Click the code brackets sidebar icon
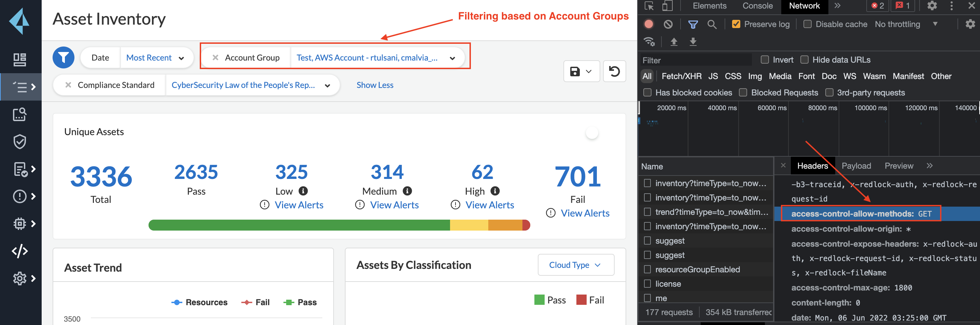Viewport: 980px width, 325px height. click(x=20, y=251)
